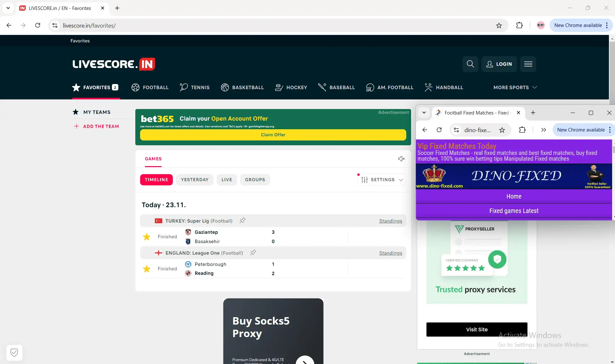615x364 pixels.
Task: Click Add The Team link
Action: click(97, 126)
